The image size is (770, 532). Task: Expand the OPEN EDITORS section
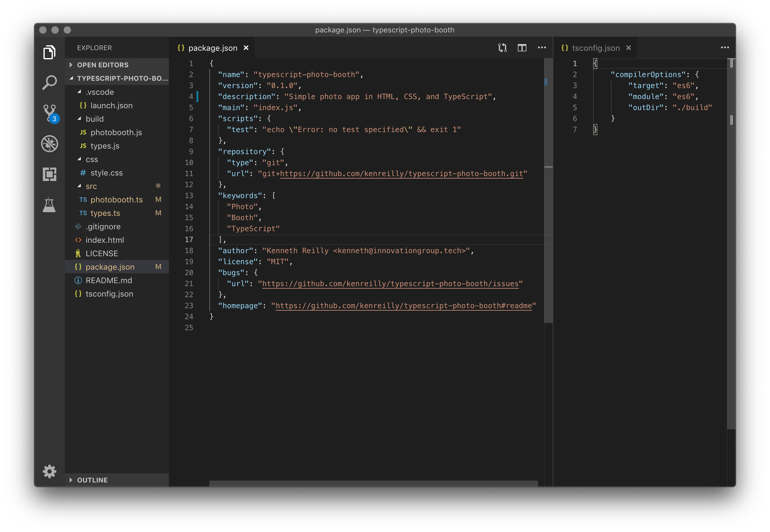pos(103,65)
